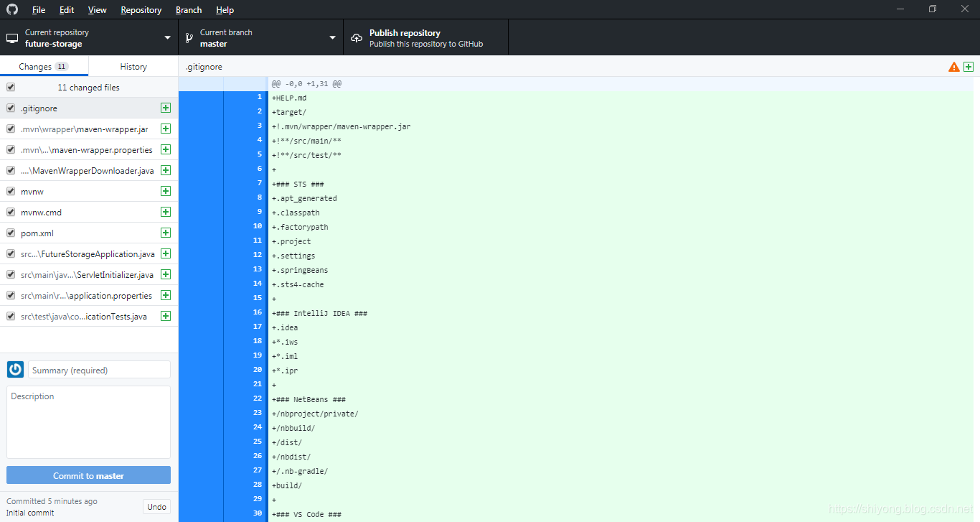Click the branch icon beside master
The image size is (980, 522).
(189, 37)
